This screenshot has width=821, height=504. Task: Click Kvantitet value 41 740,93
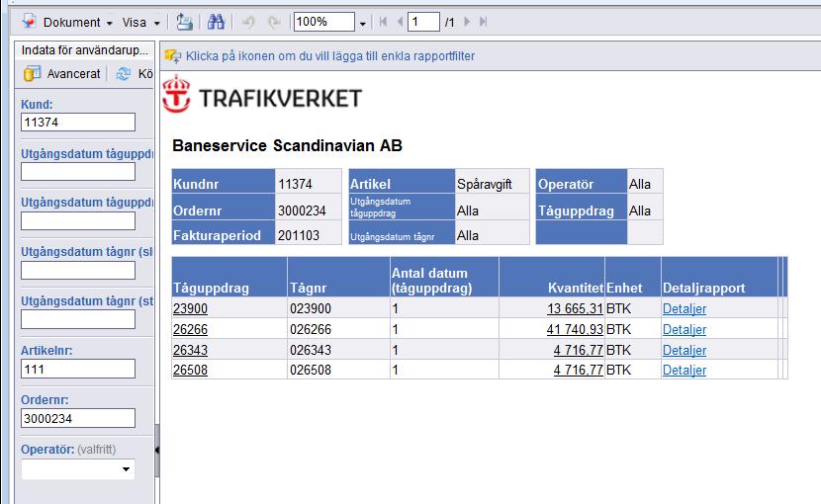click(575, 329)
